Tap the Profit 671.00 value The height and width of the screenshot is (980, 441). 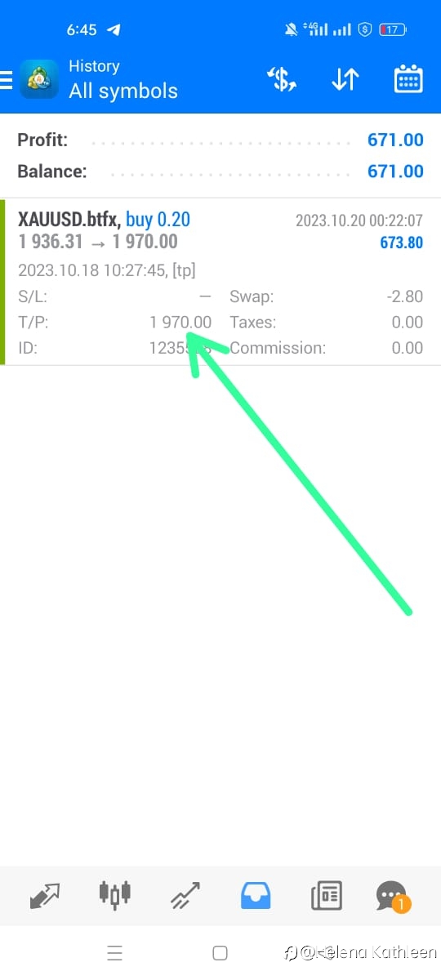coord(395,140)
